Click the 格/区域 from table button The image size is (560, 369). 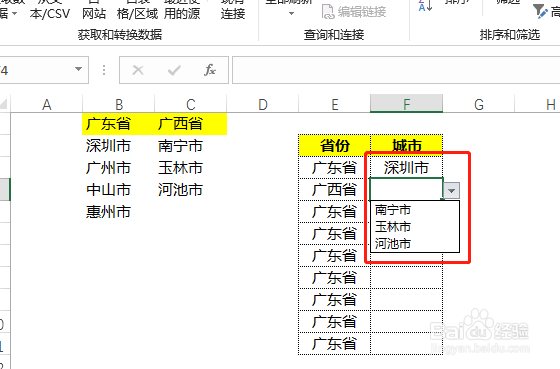[x=138, y=10]
